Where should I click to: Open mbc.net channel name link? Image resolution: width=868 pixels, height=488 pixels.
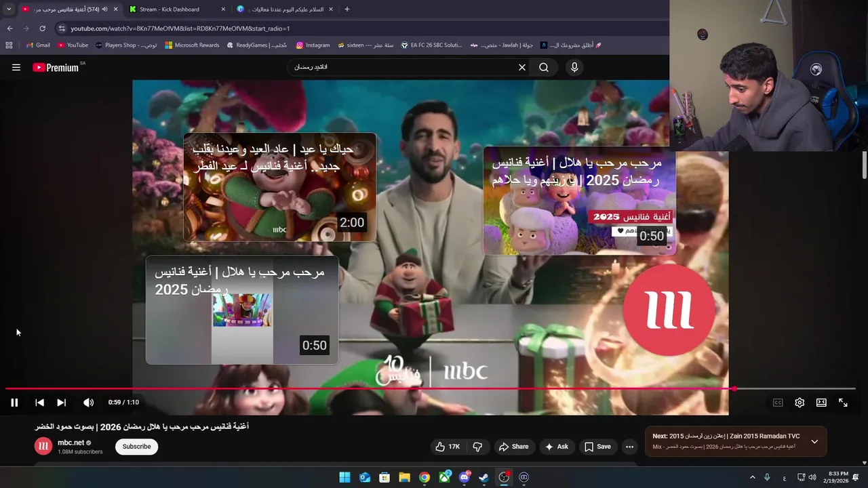71,443
